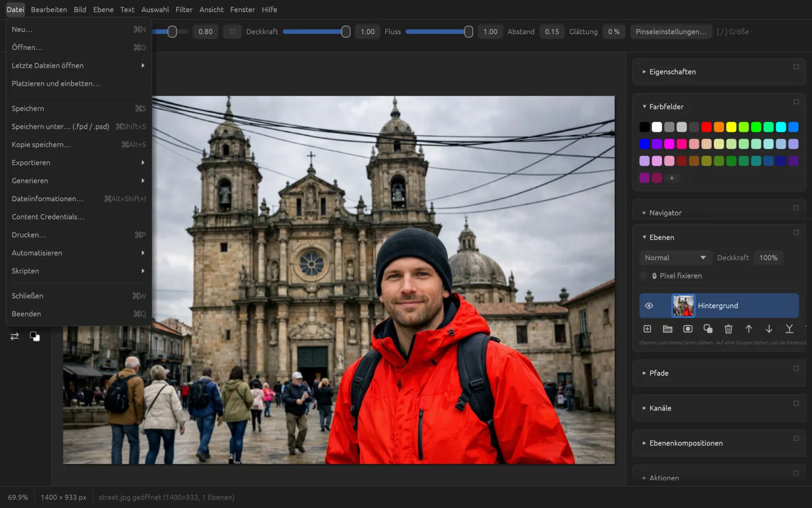Viewport: 812px width, 508px height.
Task: Open the Normal blend mode dropdown
Action: click(x=675, y=258)
